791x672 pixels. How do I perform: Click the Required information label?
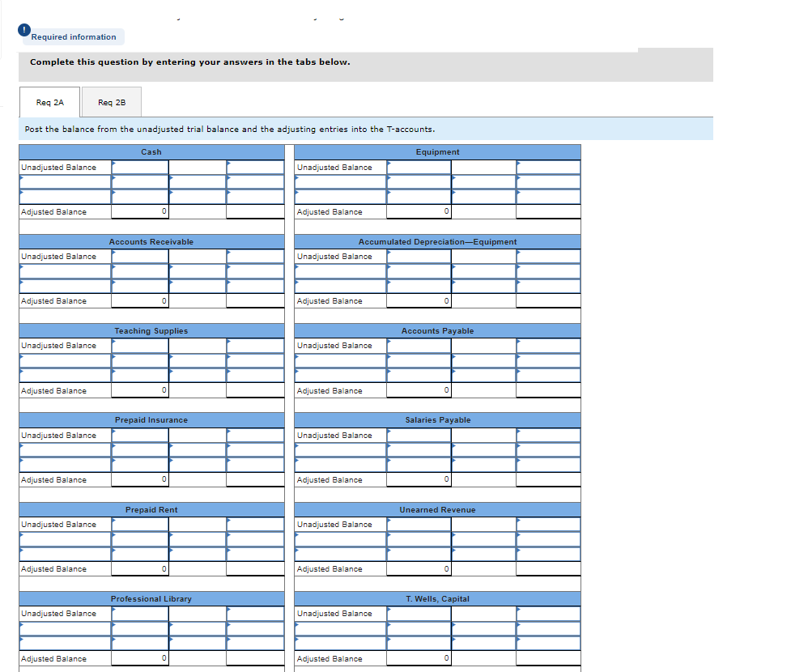tap(73, 36)
